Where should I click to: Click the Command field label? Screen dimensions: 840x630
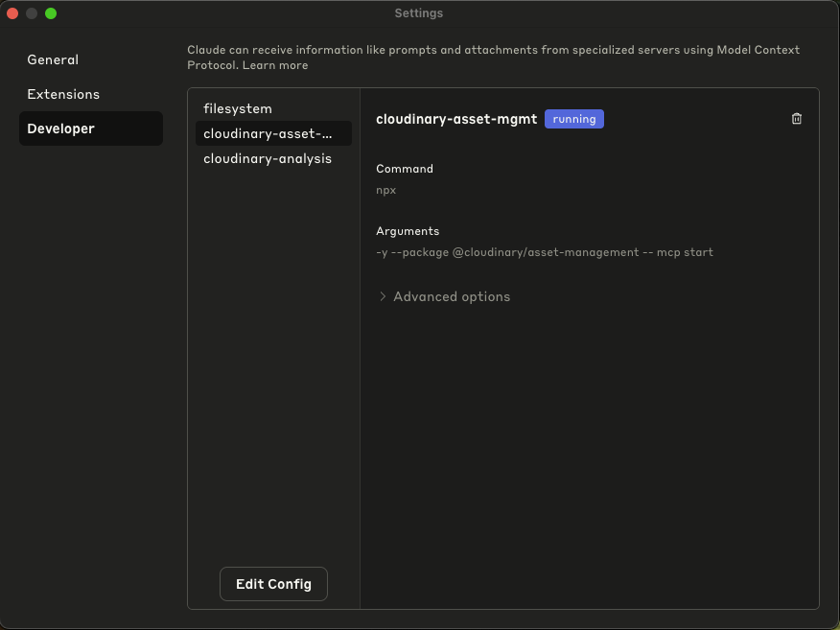point(405,169)
